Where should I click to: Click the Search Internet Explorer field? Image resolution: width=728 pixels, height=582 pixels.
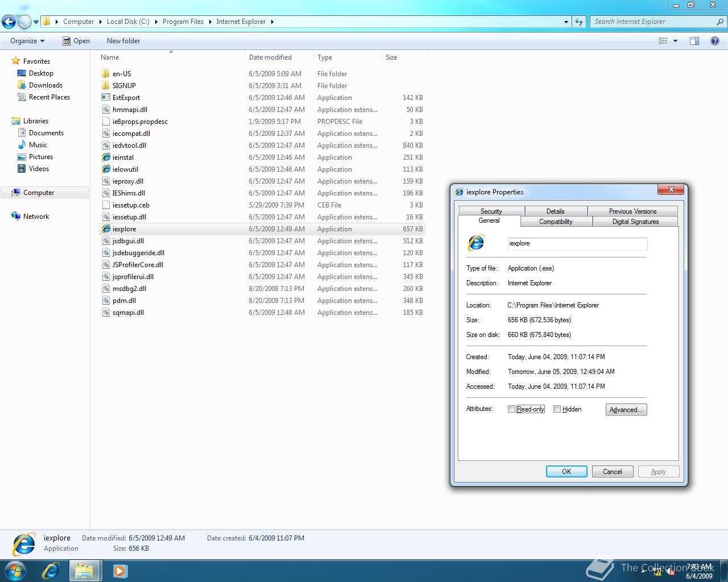coord(653,22)
